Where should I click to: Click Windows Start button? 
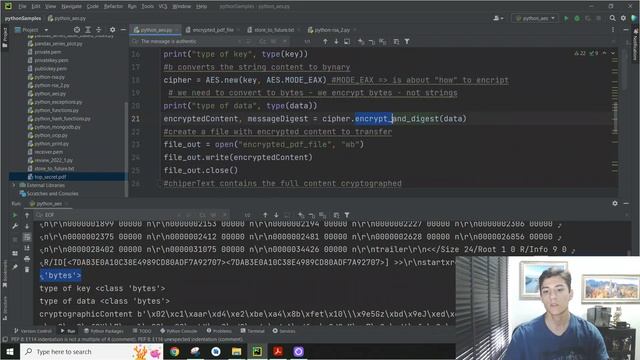click(10, 351)
